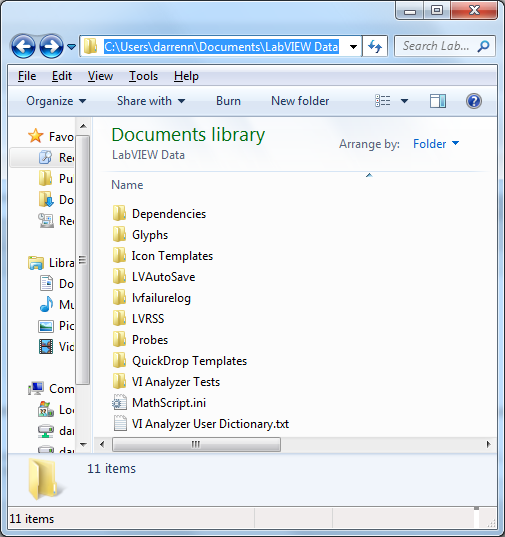The height and width of the screenshot is (537, 505).
Task: Click the Refresh button beside address bar
Action: click(375, 46)
